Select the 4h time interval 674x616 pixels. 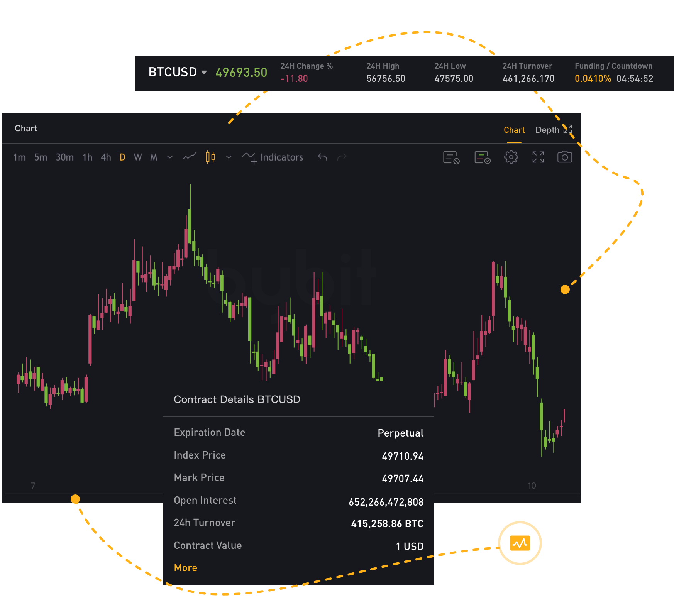(x=106, y=157)
